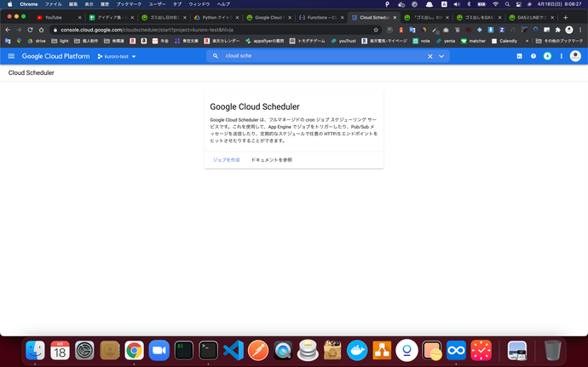Open the 'ブックマーク' menu

pyautogui.click(x=129, y=4)
